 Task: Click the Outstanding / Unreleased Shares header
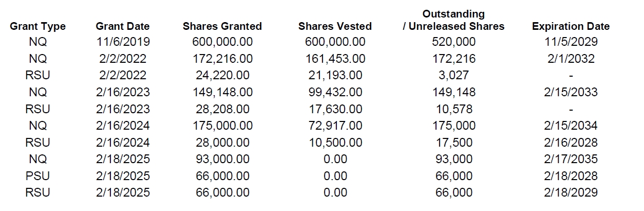tap(453, 20)
